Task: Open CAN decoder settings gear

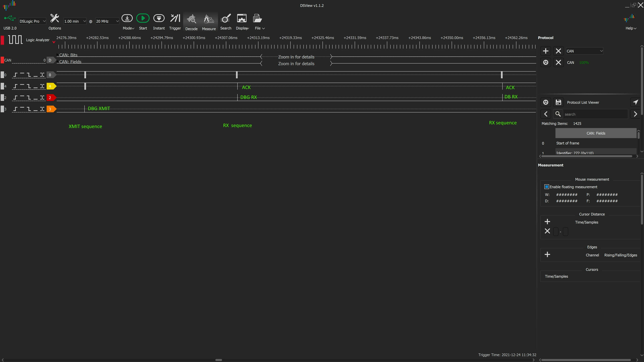Action: pyautogui.click(x=546, y=63)
